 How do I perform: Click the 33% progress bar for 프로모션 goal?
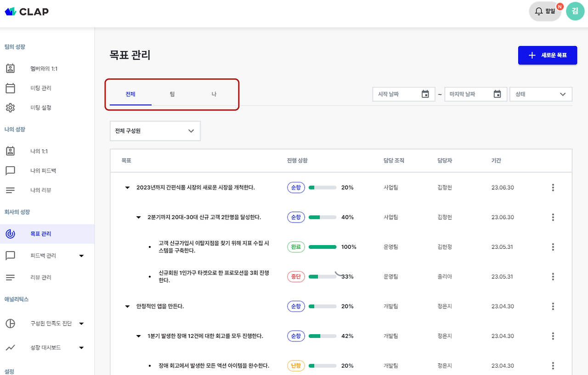tap(322, 277)
